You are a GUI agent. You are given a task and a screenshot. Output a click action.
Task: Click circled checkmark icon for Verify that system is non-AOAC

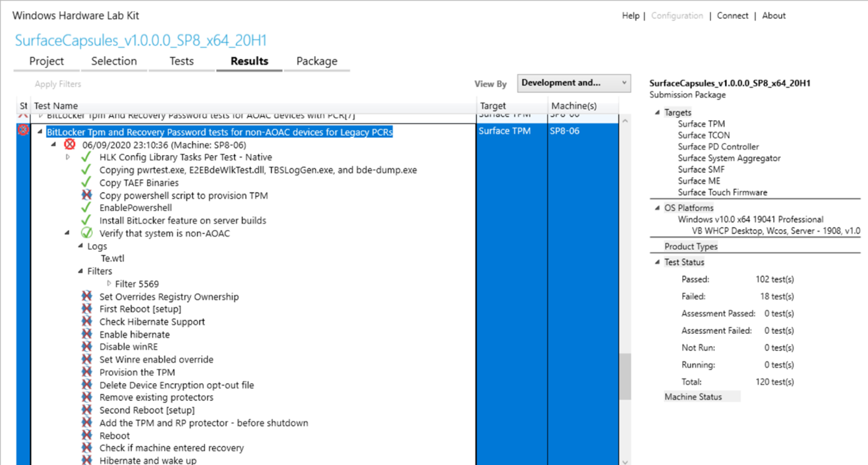(x=86, y=233)
